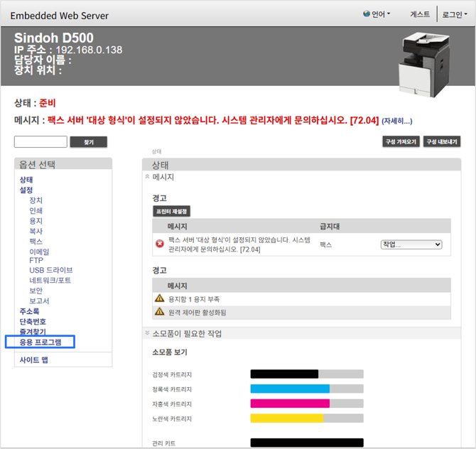Open 상태 in the option menu

point(26,180)
